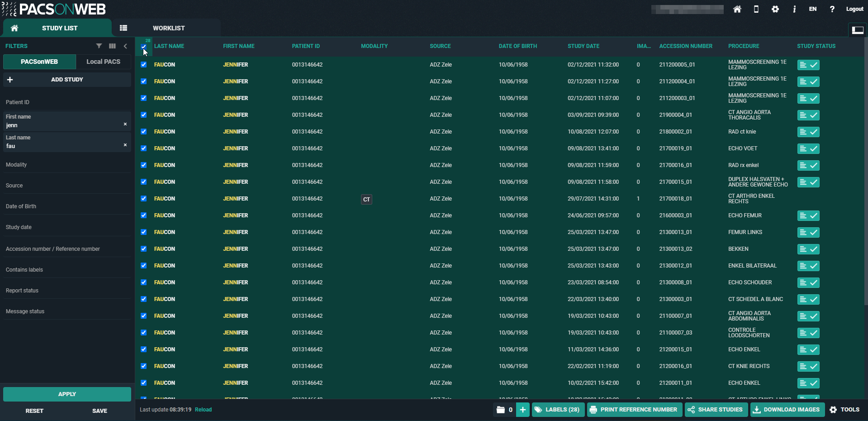The width and height of the screenshot is (868, 421).
Task: Open the Source filter dropdown
Action: click(x=67, y=185)
